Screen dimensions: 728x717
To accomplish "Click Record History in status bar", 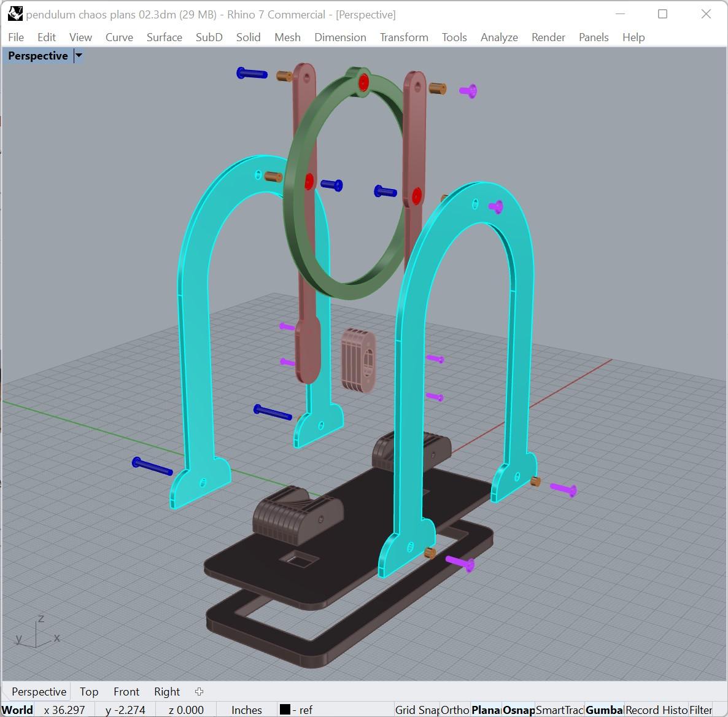I will [656, 710].
